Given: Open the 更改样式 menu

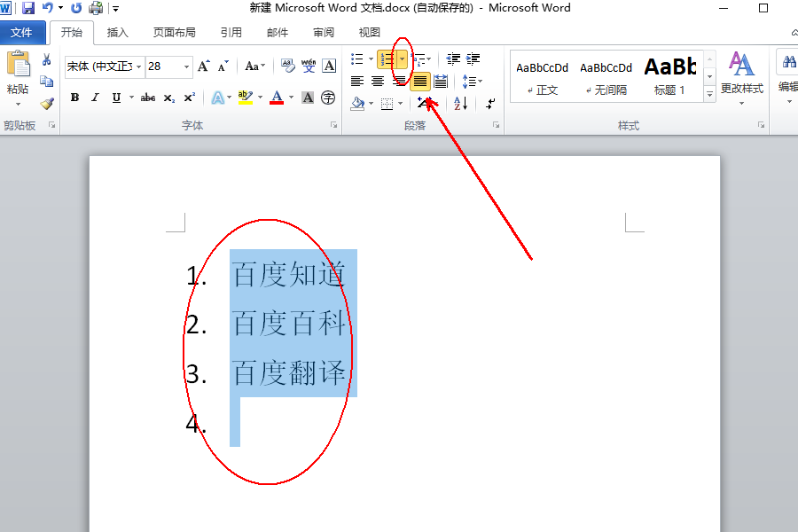Looking at the screenshot, I should click(x=742, y=78).
